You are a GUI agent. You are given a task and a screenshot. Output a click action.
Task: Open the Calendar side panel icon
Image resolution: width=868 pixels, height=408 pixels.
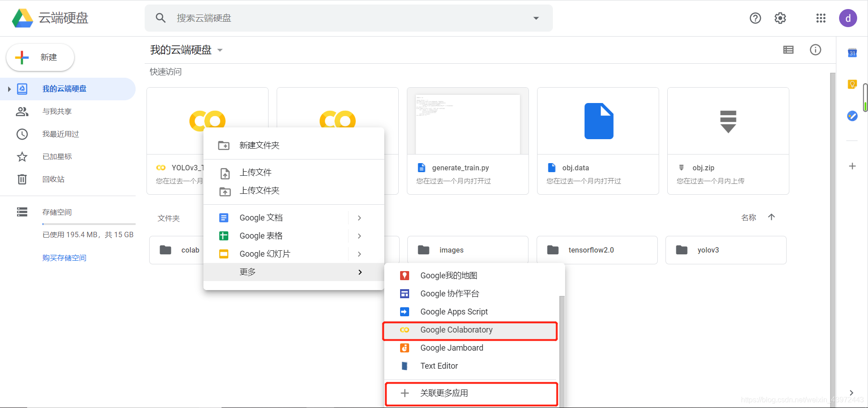coord(852,53)
